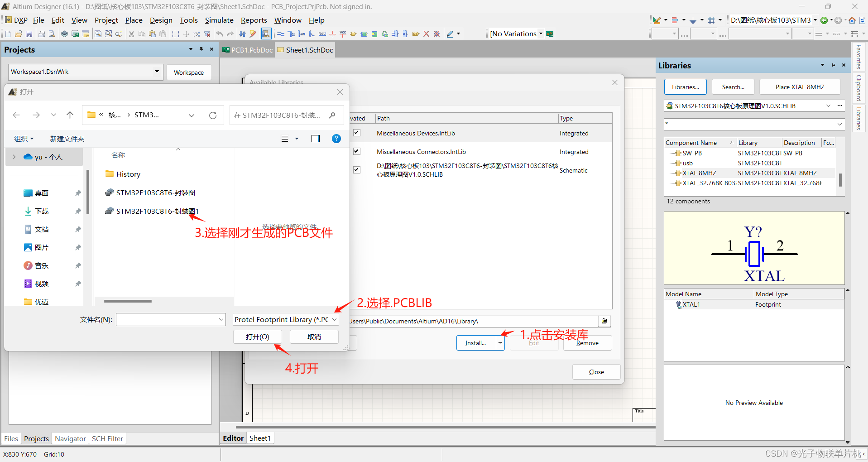Viewport: 868px width, 462px height.
Task: Click the grids icon in Utilities toolbar
Action: tap(711, 20)
